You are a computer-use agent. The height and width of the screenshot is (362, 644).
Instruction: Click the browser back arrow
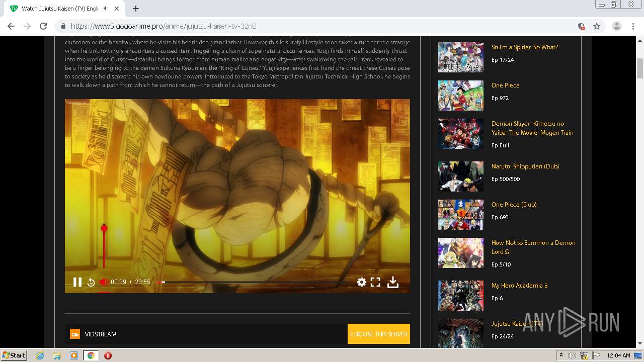(x=11, y=26)
